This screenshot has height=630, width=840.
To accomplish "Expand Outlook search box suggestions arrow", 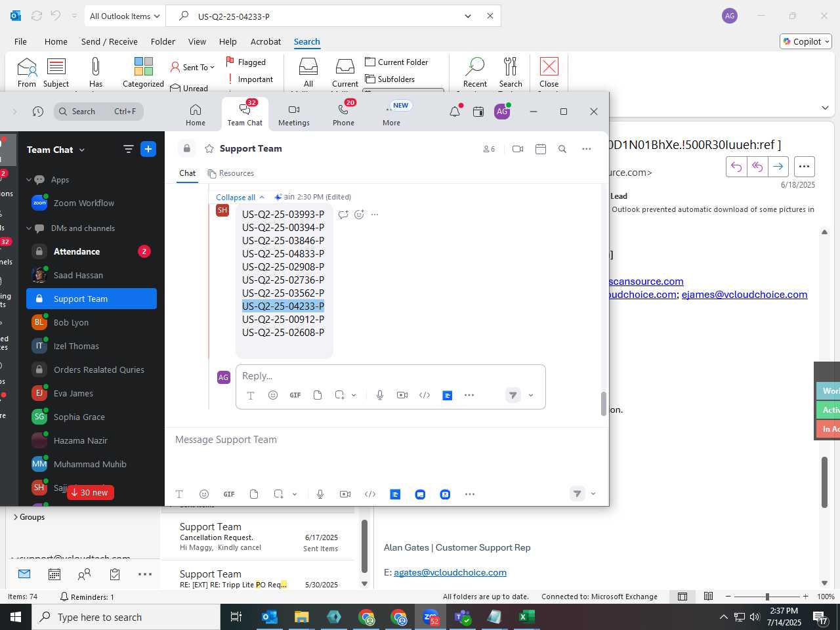I will coord(468,16).
